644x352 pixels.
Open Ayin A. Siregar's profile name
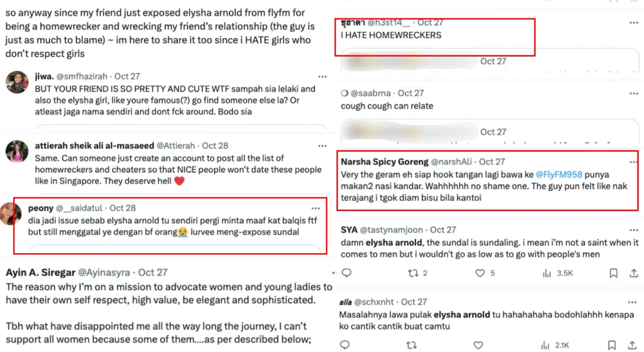pos(40,272)
